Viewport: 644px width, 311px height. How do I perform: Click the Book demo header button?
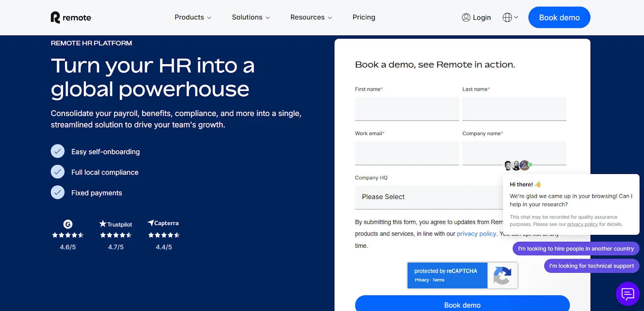pyautogui.click(x=559, y=17)
